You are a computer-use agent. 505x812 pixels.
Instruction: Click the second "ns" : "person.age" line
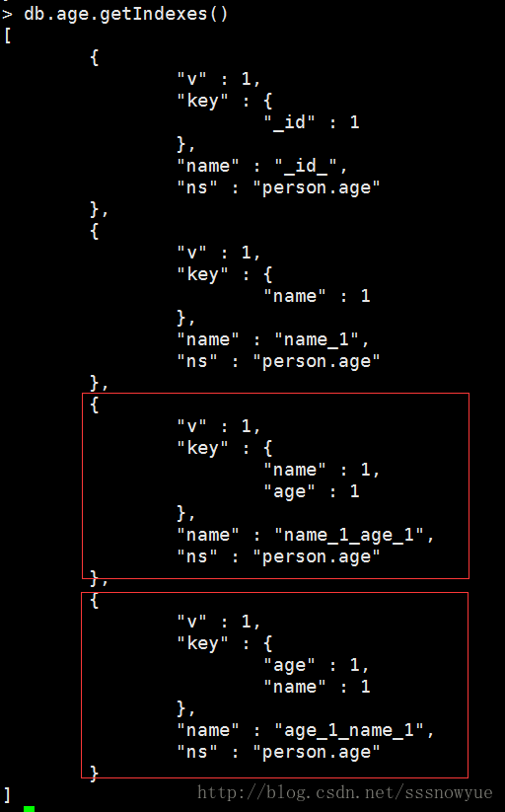[x=279, y=361]
